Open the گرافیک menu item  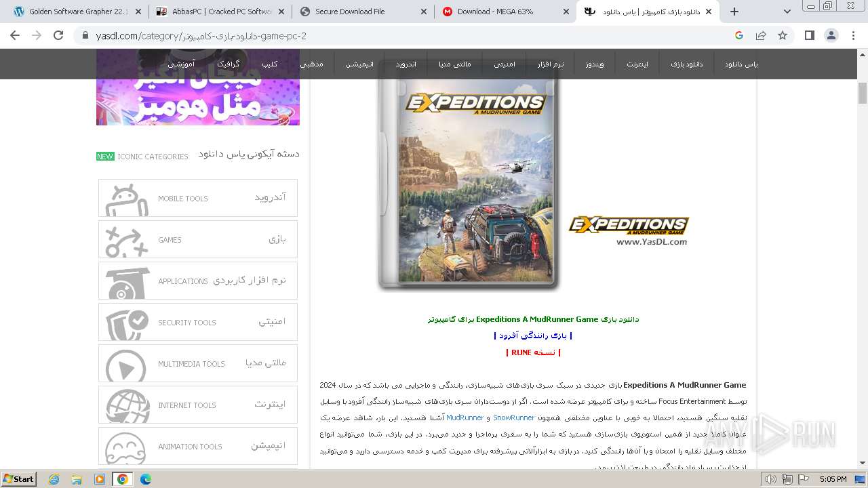(x=228, y=64)
